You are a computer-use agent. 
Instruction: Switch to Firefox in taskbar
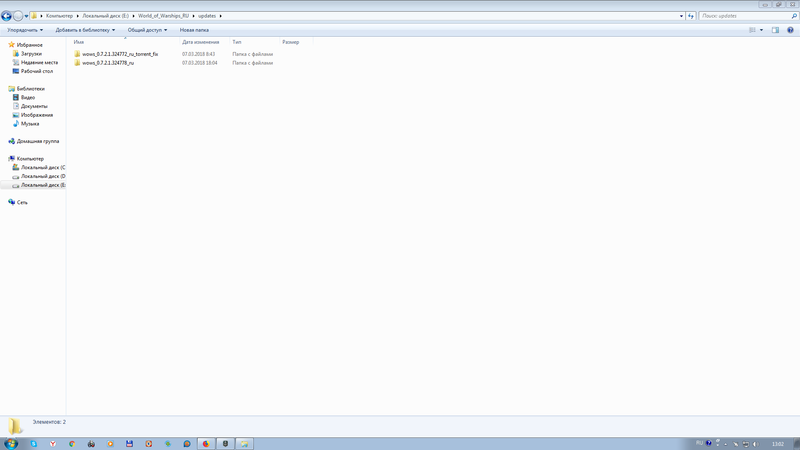click(206, 444)
